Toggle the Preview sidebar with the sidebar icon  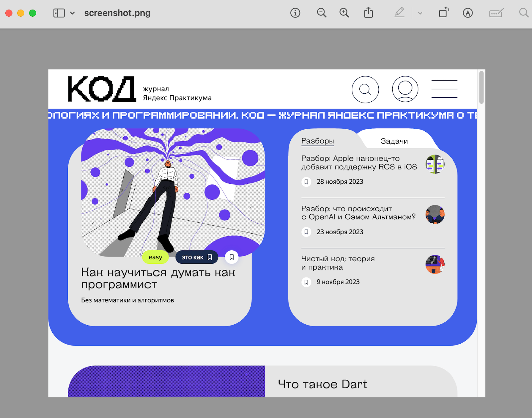coord(59,13)
